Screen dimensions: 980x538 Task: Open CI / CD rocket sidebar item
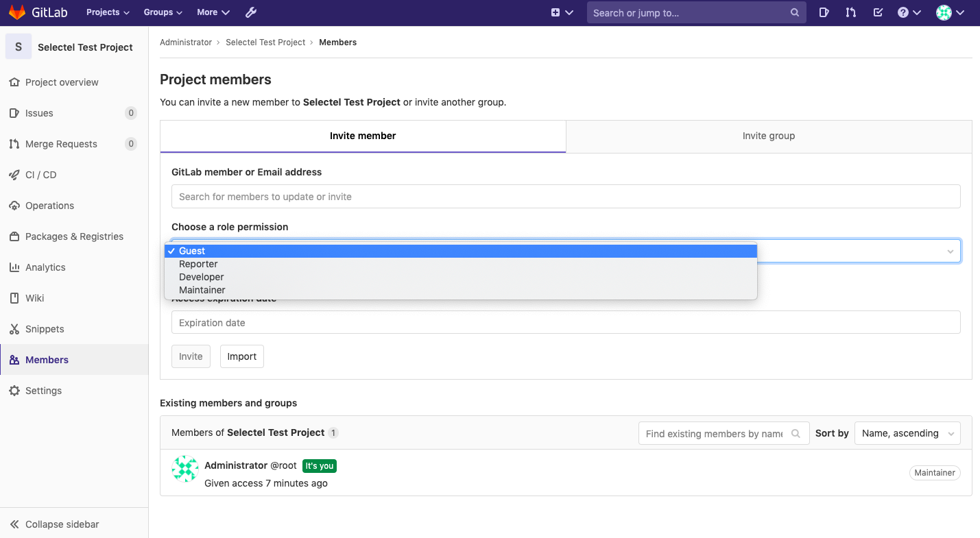point(41,175)
